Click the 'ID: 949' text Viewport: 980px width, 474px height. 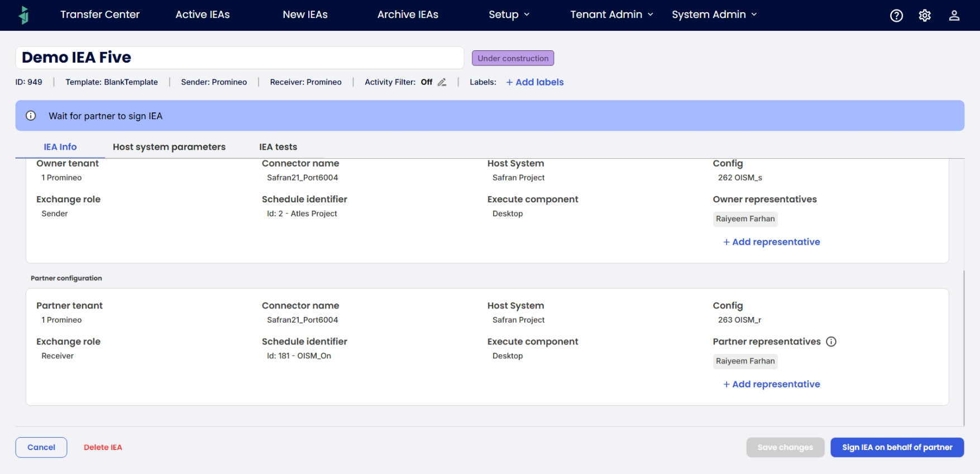28,82
